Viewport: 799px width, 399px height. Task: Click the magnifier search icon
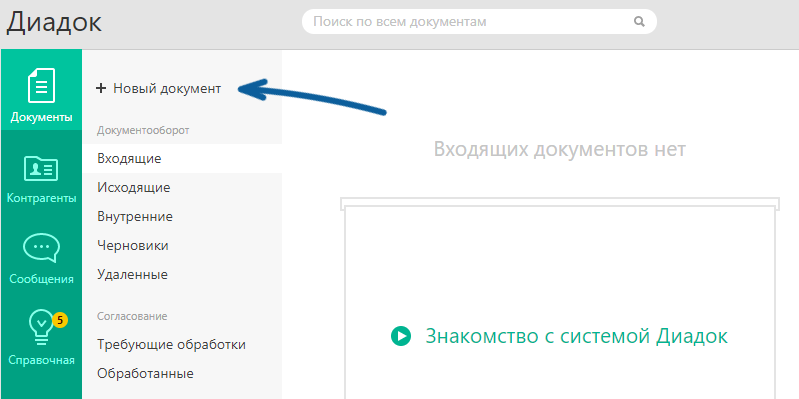click(x=639, y=21)
